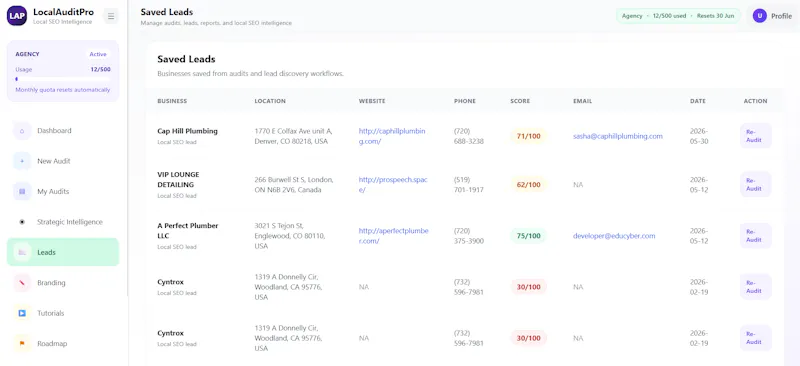Click the 1770 E Colfax Ave address
The height and width of the screenshot is (366, 800).
click(x=293, y=136)
